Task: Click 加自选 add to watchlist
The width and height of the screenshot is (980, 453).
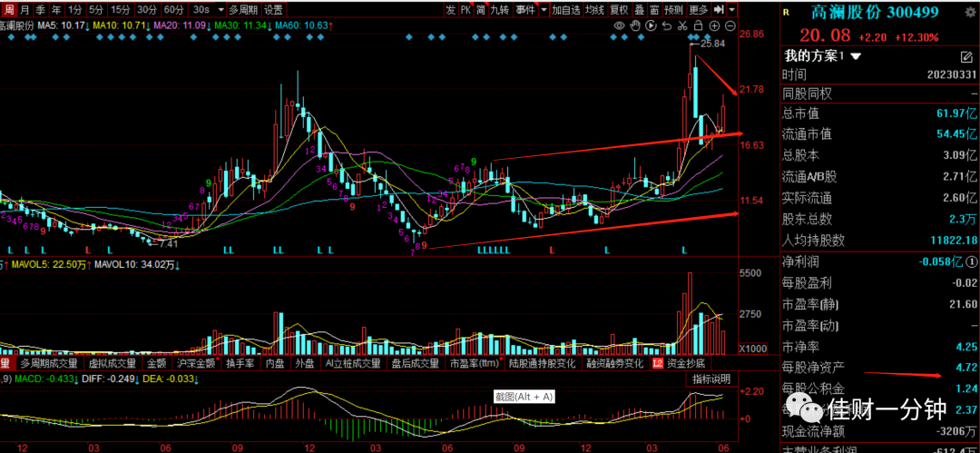Action: coord(566,9)
